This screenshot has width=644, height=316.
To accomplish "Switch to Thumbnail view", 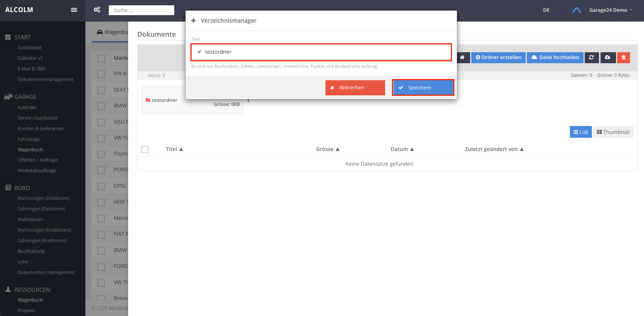I will click(613, 132).
